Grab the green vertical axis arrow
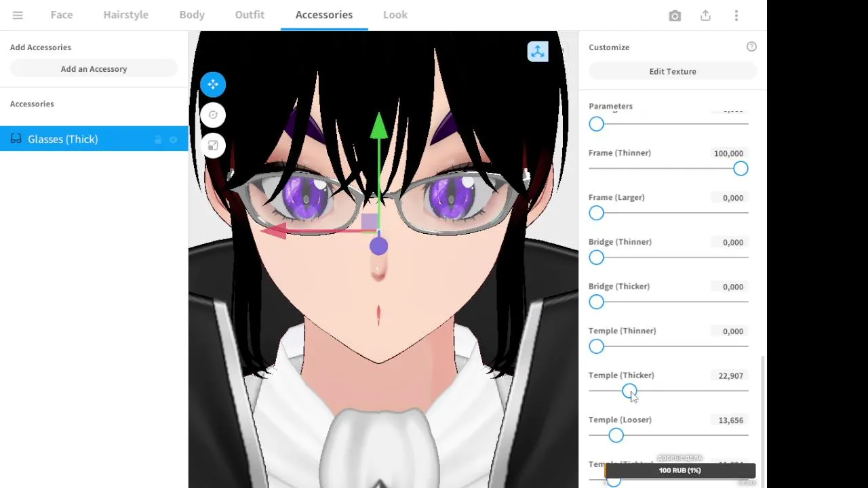 click(x=378, y=127)
